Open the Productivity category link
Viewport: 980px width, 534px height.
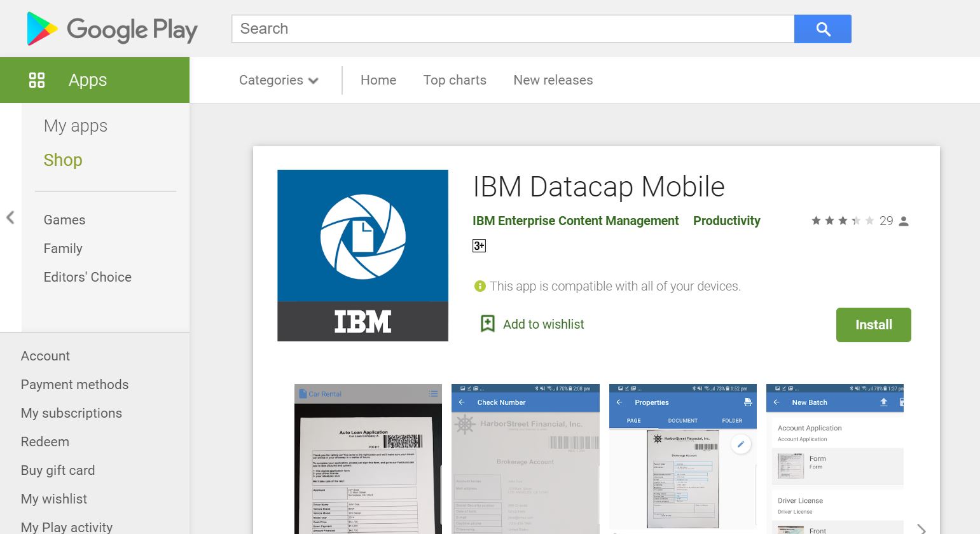727,221
